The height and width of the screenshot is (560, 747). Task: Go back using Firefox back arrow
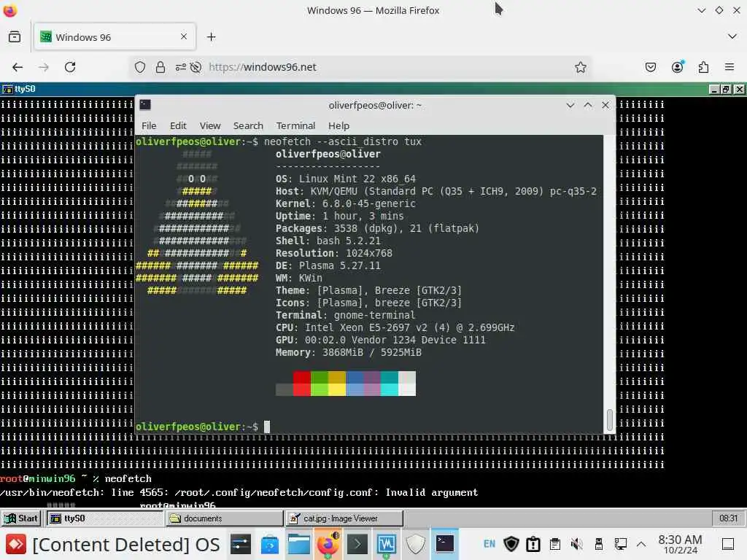coord(18,67)
